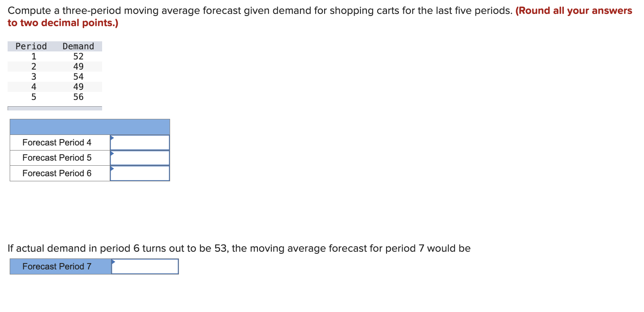Select the demand value 56 for period 5

click(79, 97)
